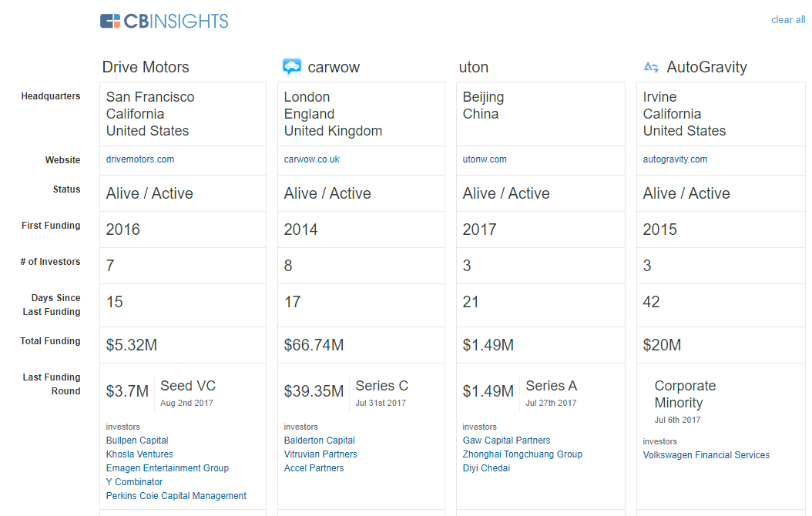Viewport: 812px width, 516px height.
Task: Click the $3.7M last round amount
Action: pyautogui.click(x=127, y=391)
